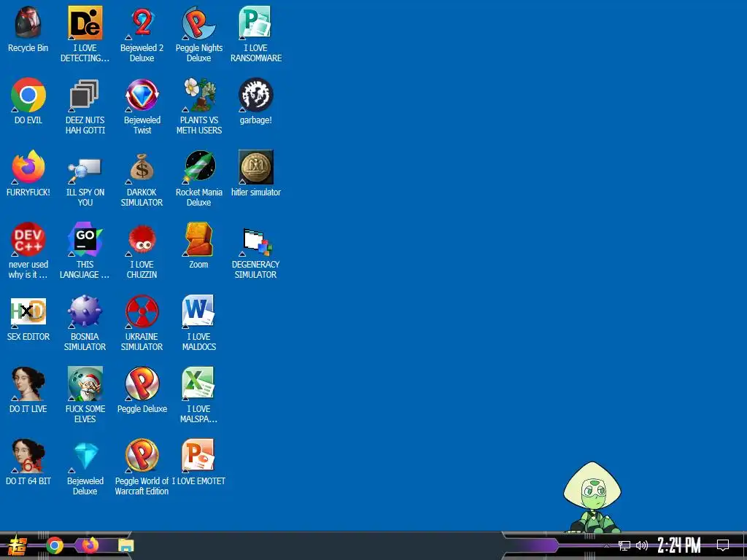Open the volume speaker tray icon
Viewport: 747px width, 560px height.
tap(642, 545)
